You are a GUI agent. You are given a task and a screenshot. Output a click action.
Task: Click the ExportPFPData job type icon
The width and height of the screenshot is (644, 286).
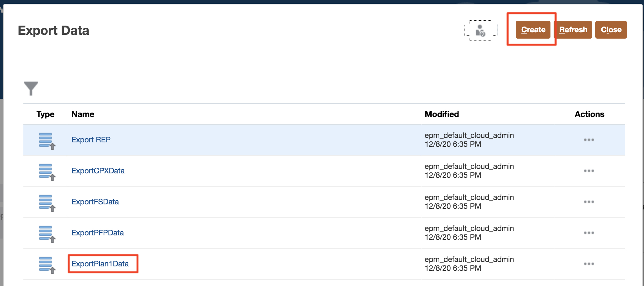click(x=47, y=234)
